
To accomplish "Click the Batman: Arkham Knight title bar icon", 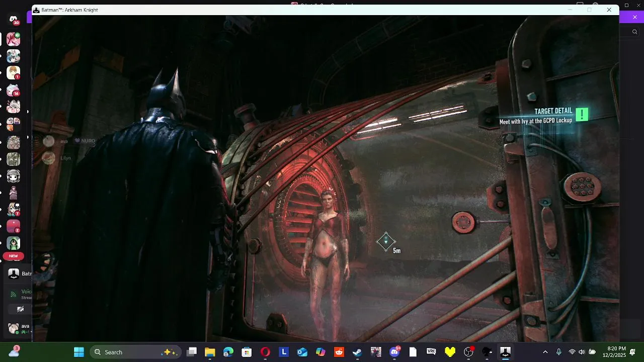I will point(37,10).
